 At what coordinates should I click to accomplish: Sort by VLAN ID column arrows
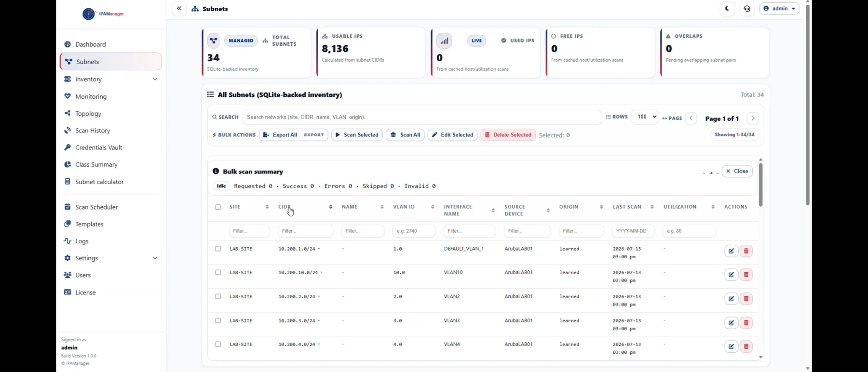(433, 207)
